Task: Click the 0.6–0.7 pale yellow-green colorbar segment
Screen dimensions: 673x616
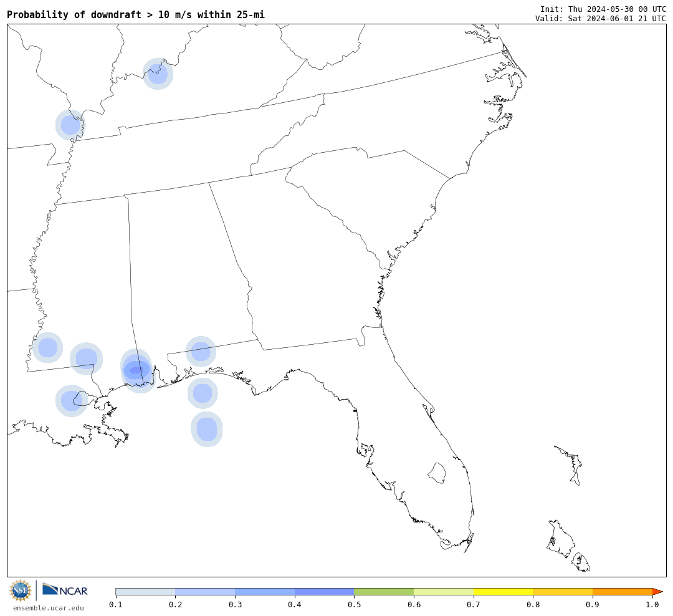Action: tap(444, 592)
